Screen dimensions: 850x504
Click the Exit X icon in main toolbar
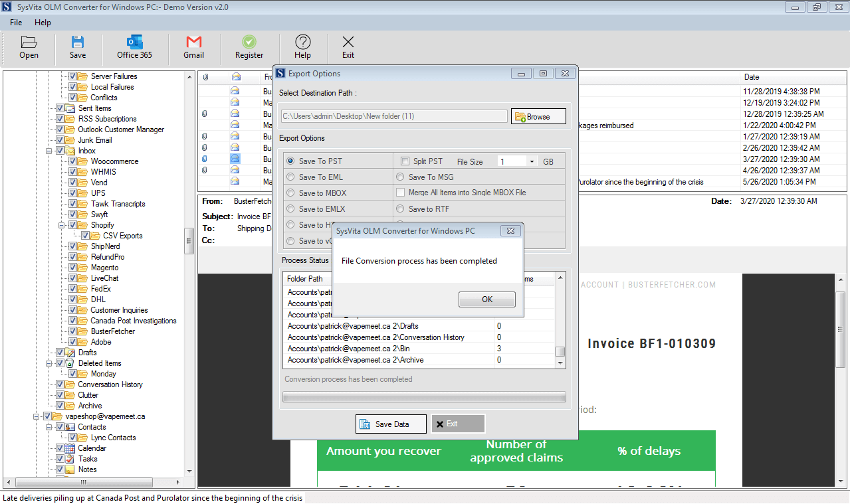[348, 42]
